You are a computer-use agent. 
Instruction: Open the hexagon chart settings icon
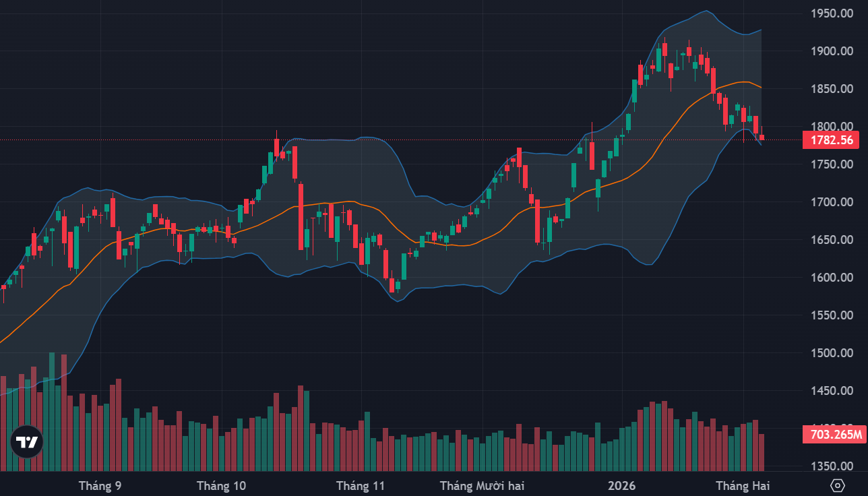[838, 485]
